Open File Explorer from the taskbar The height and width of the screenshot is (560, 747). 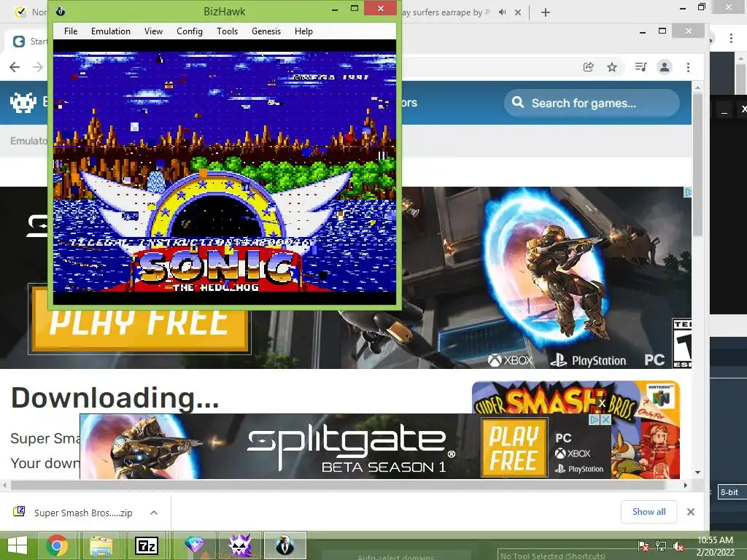[101, 545]
